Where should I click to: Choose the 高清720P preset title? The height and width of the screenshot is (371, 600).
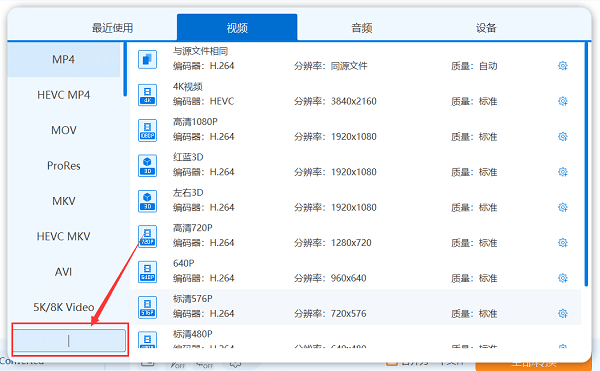192,228
